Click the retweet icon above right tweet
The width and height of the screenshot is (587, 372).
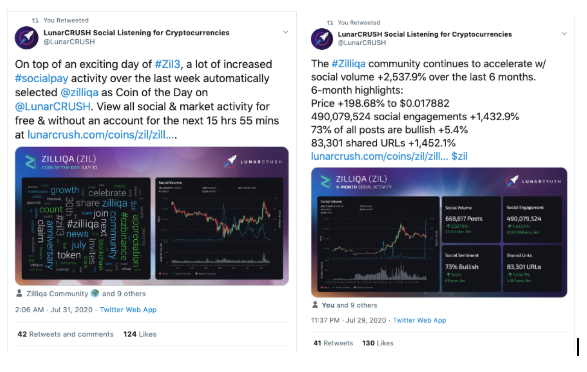[330, 22]
